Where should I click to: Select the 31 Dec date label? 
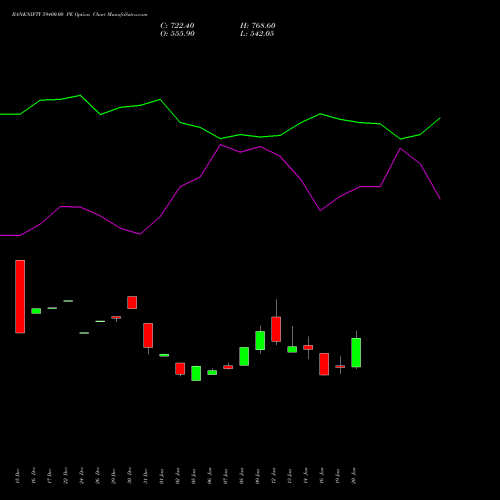pos(146,476)
